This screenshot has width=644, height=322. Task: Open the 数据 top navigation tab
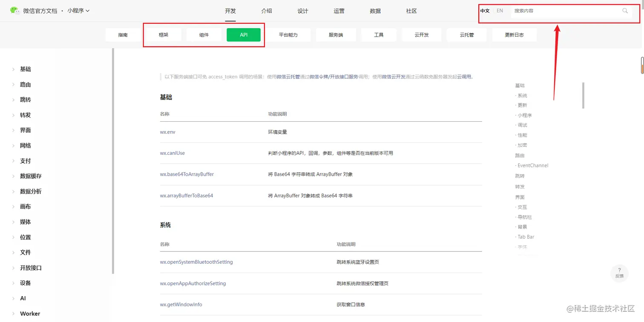pyautogui.click(x=375, y=11)
